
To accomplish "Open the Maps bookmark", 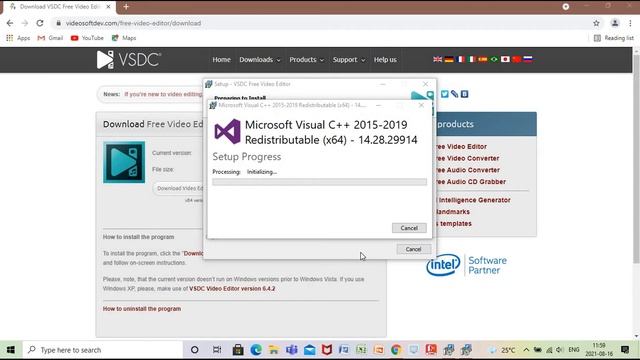I will [x=124, y=38].
